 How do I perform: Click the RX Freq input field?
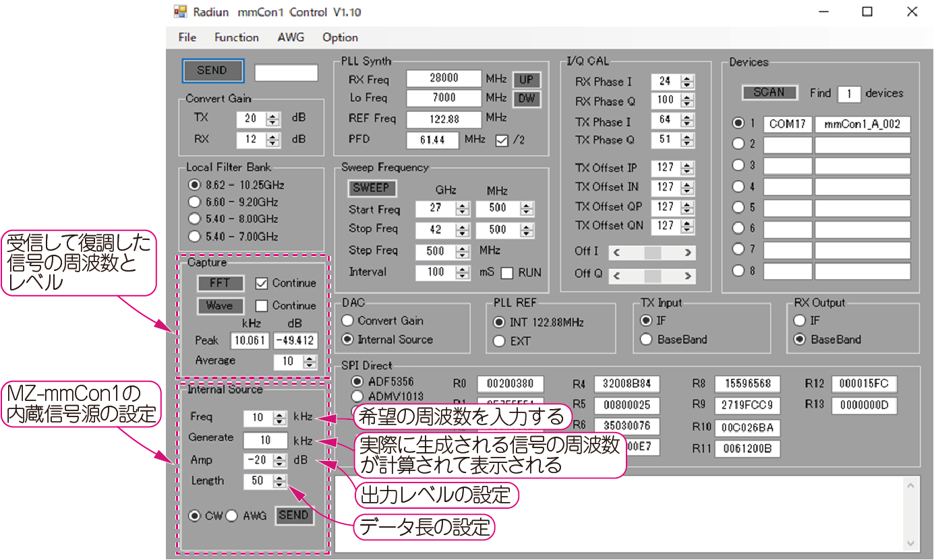444,79
